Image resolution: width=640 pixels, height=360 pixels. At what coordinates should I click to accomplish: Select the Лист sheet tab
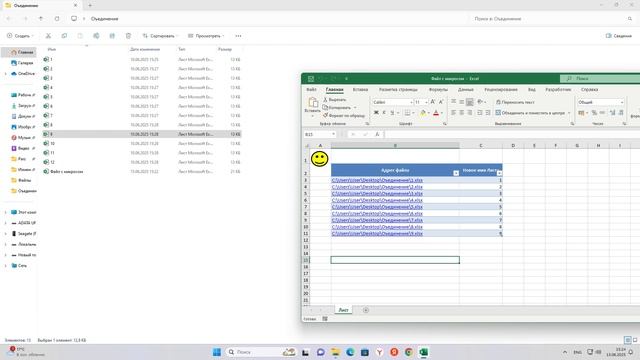coord(343,310)
